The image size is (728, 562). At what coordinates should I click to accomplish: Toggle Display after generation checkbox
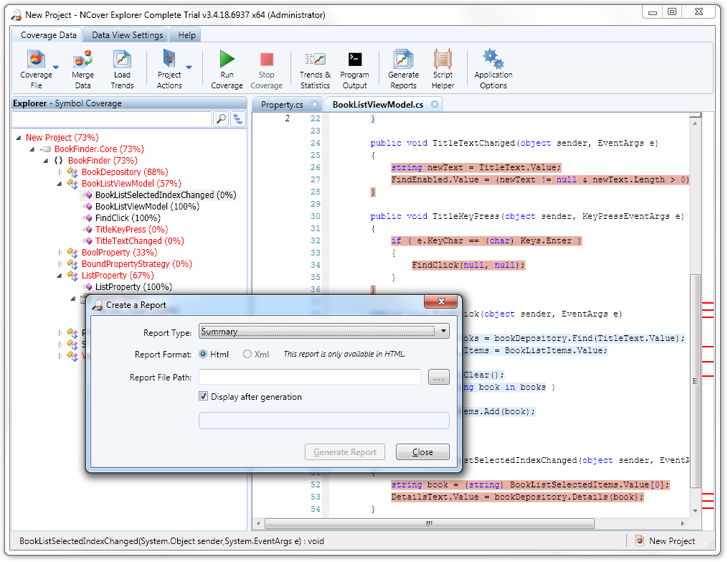click(x=204, y=397)
